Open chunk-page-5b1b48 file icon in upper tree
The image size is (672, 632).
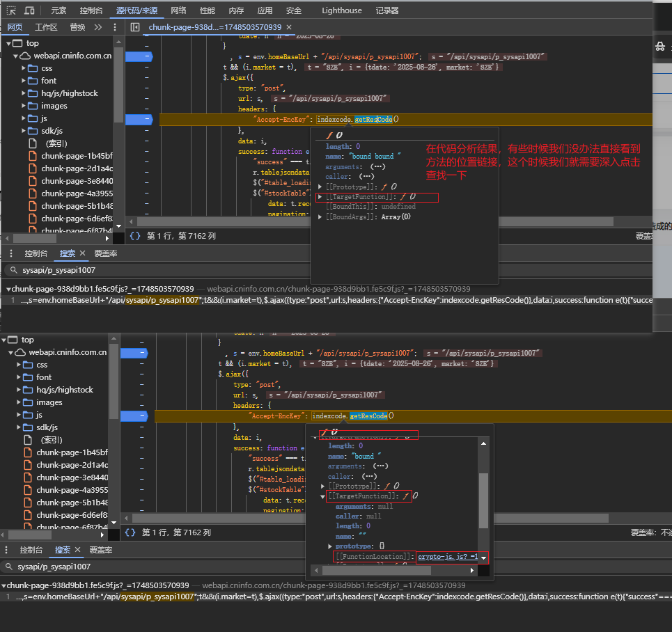coord(33,206)
